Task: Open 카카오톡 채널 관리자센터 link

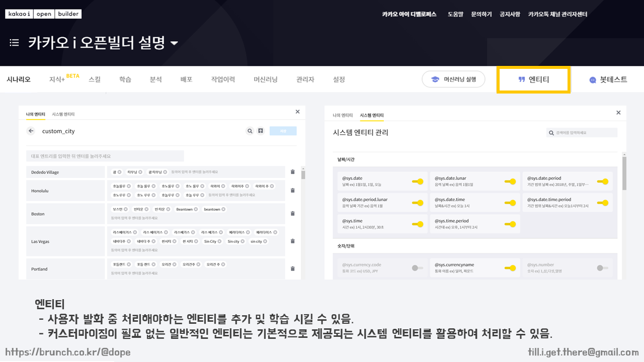Action: point(557,14)
